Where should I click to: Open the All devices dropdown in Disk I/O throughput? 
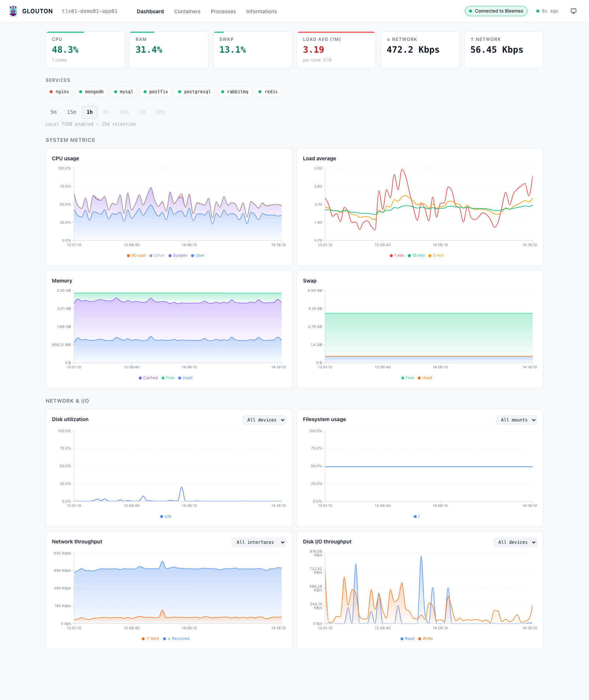coord(515,542)
